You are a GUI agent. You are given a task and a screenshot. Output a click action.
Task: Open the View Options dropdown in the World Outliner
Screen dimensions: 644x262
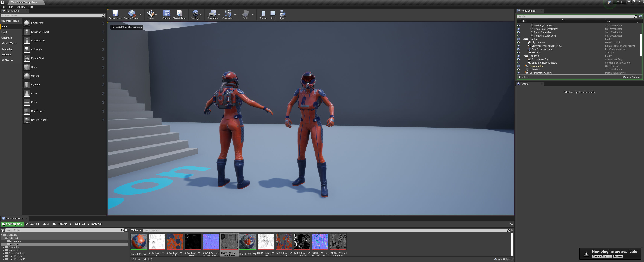point(632,77)
